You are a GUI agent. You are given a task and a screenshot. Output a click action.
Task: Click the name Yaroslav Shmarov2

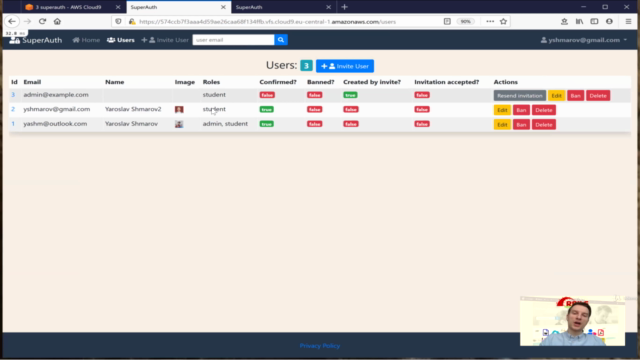(133, 109)
